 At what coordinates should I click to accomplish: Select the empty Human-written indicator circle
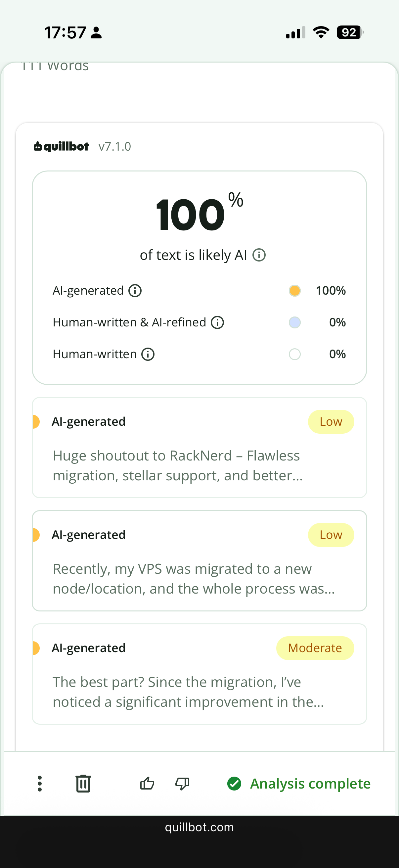pos(295,354)
